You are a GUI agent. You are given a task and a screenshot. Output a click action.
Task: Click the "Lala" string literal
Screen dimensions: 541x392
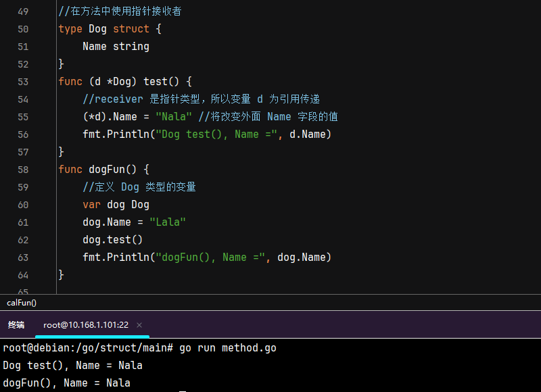point(167,222)
